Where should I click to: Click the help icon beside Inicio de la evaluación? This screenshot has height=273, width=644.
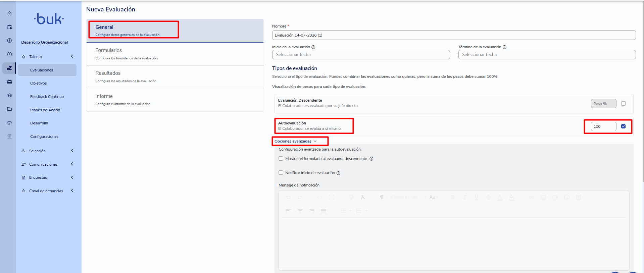[x=313, y=47]
